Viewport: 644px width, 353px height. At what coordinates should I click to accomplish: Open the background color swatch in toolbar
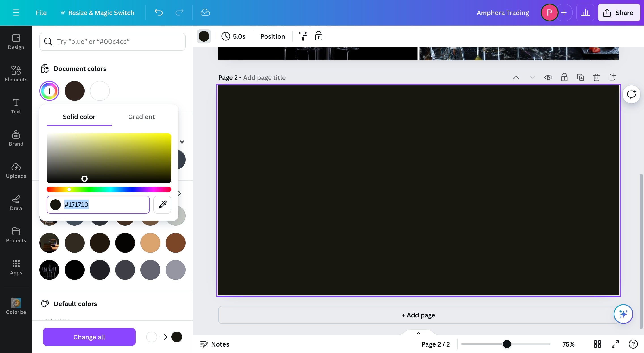click(204, 36)
